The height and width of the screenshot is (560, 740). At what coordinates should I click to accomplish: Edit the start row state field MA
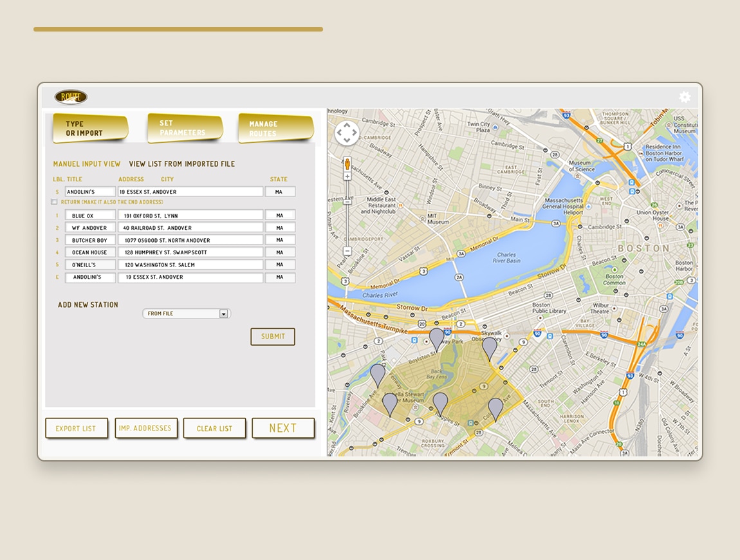pyautogui.click(x=281, y=192)
